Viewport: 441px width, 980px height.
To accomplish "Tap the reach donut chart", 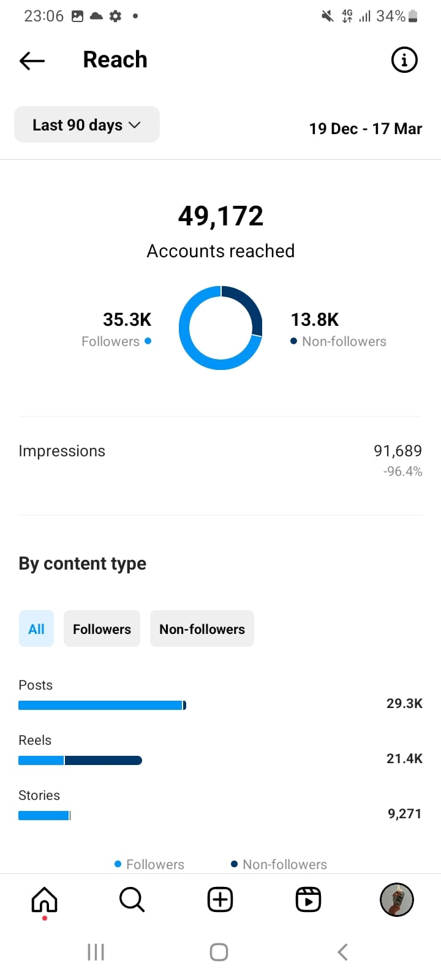I will 221,328.
